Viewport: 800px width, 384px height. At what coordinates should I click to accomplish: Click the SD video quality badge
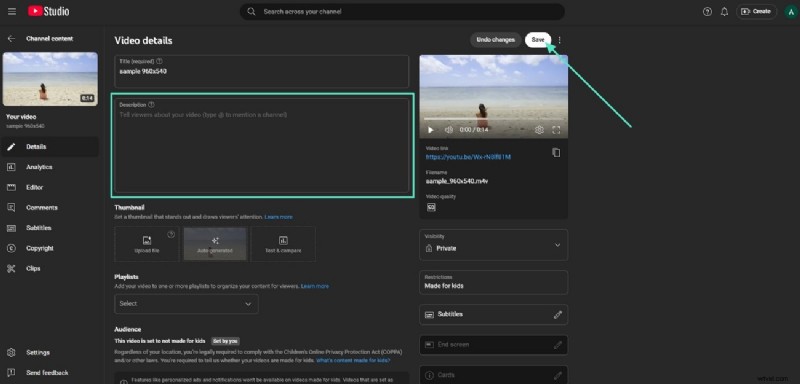431,208
